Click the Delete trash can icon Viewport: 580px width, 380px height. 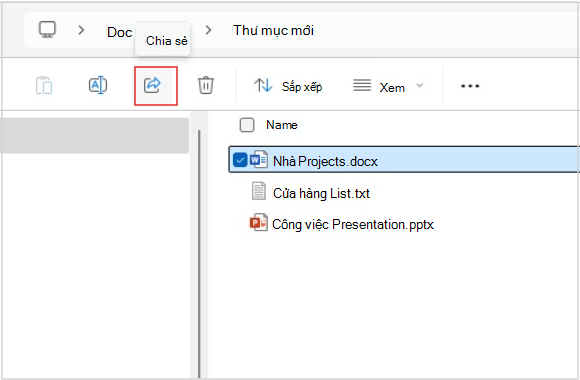pyautogui.click(x=206, y=85)
